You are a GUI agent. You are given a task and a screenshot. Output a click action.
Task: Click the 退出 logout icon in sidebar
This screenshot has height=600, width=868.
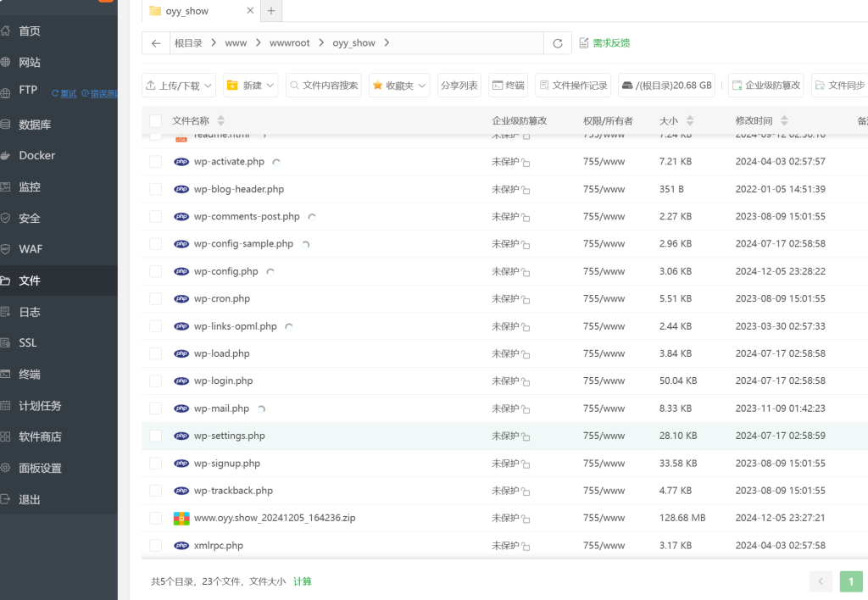point(6,499)
